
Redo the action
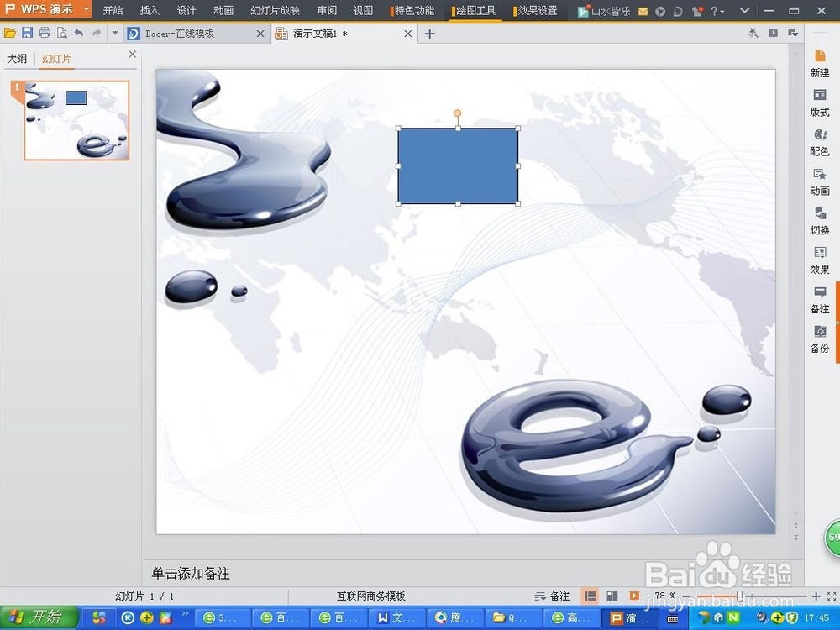97,34
